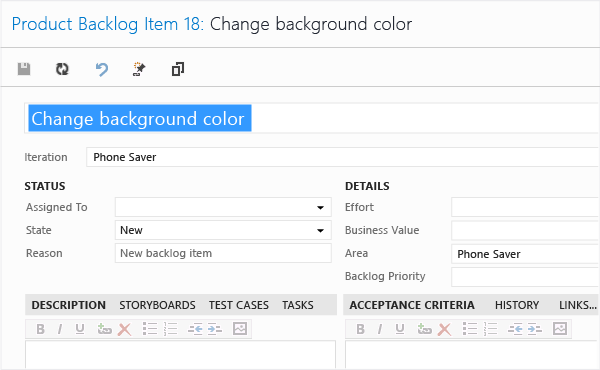The image size is (600, 370).
Task: Click the Product Backlog Item 18 link
Action: [108, 24]
